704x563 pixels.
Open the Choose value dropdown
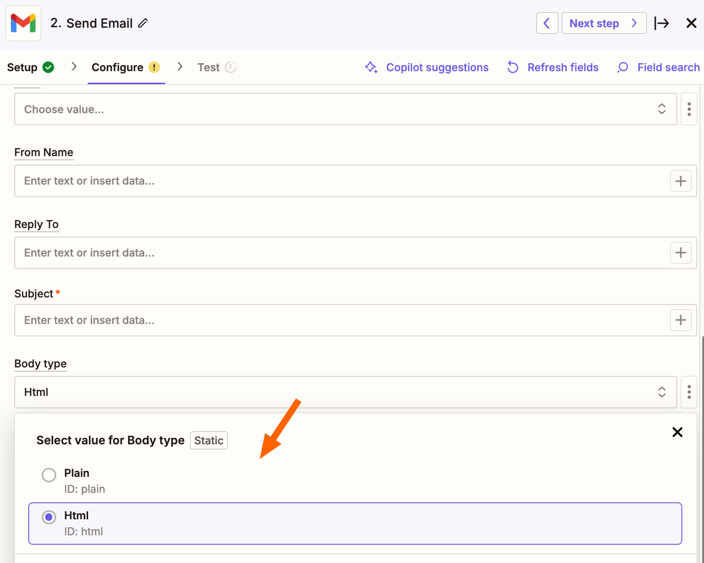[x=345, y=109]
